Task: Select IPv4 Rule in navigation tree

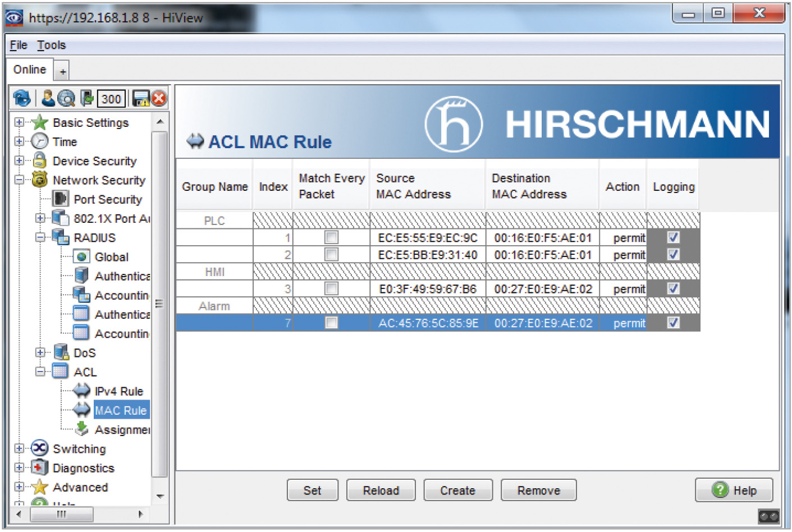Action: [x=119, y=391]
